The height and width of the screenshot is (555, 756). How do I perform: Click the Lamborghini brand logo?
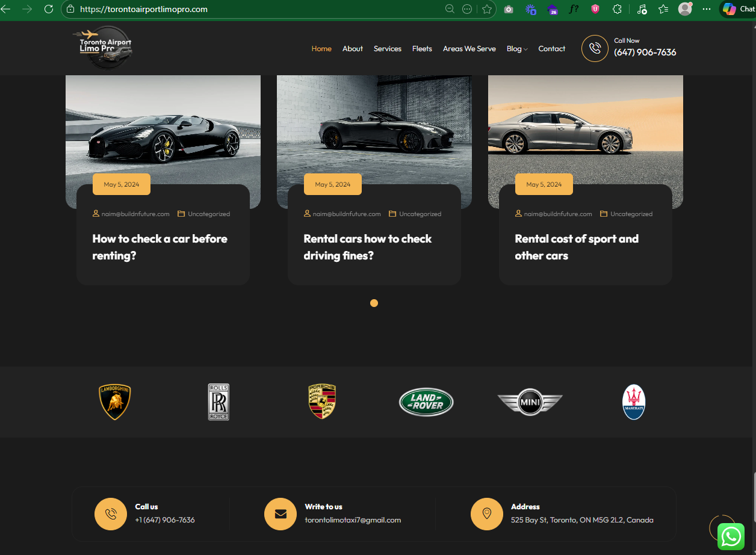(114, 402)
